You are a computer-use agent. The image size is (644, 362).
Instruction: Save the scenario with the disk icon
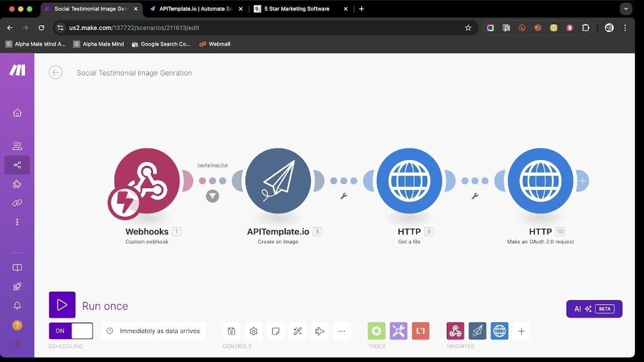[232, 331]
